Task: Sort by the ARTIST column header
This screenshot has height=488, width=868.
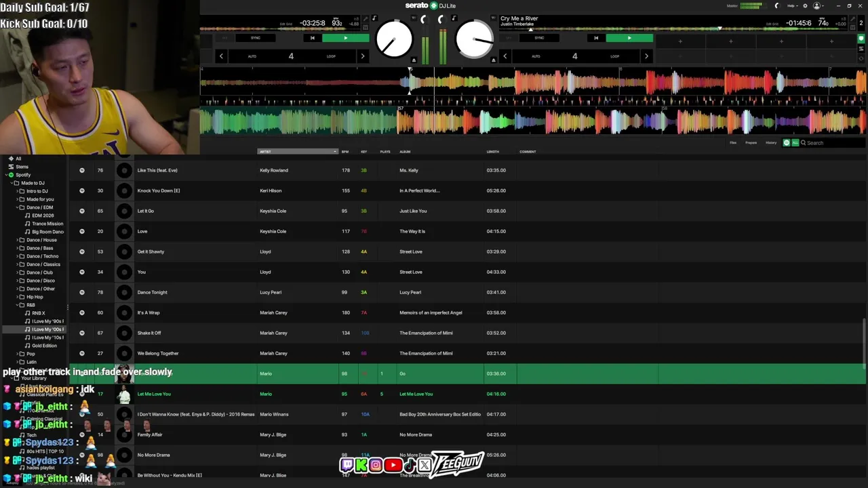Action: pos(297,152)
